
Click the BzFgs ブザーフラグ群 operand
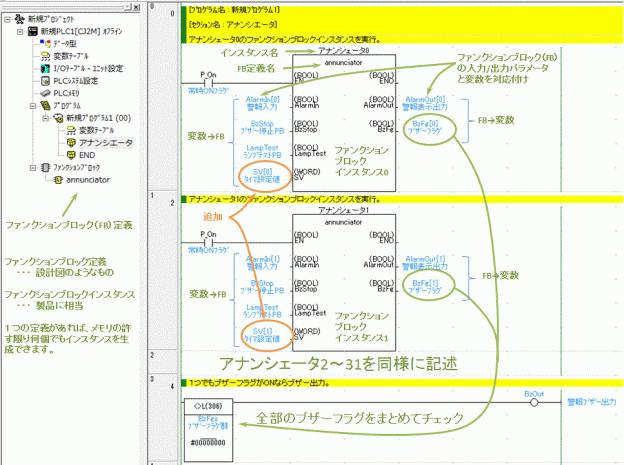[x=208, y=422]
